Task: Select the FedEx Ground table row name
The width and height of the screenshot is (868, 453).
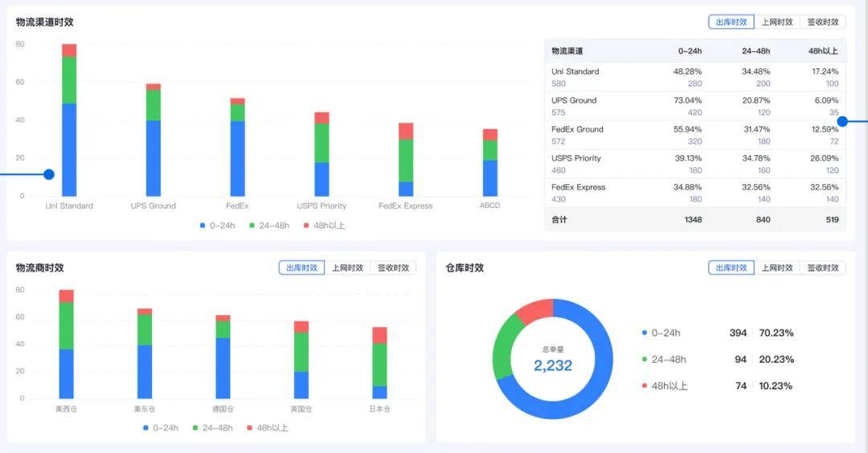Action: click(x=577, y=129)
